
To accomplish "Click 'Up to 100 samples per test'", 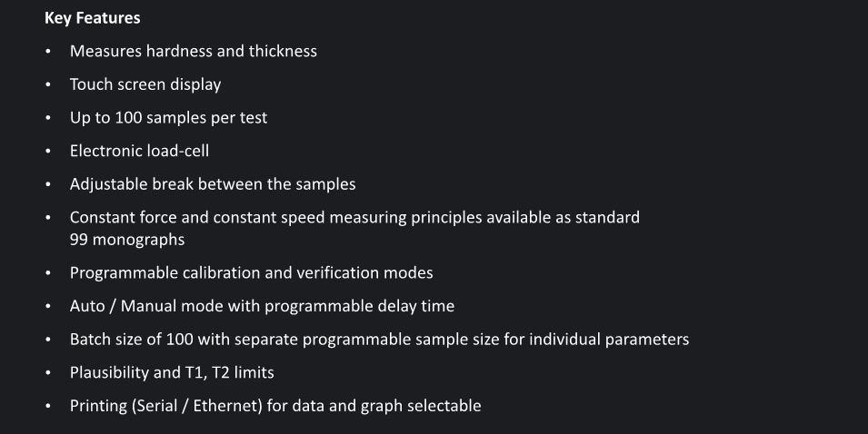I will 168,118.
